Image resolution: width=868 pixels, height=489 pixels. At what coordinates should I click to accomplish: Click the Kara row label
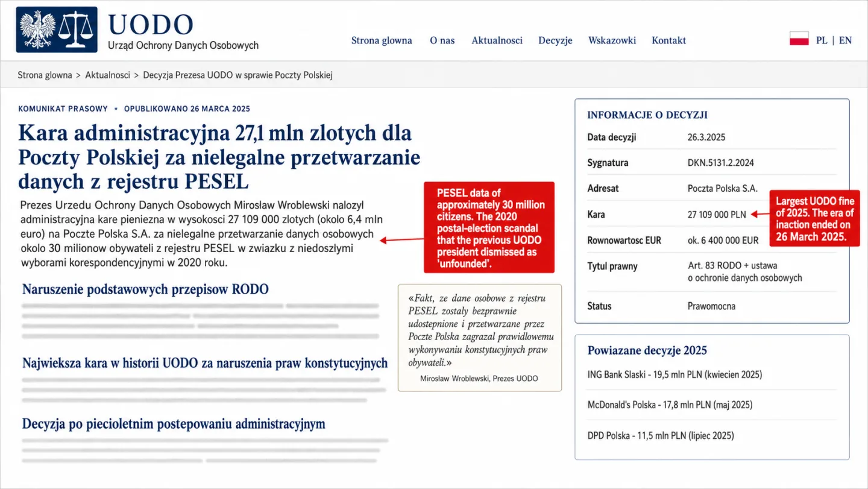[x=596, y=215]
